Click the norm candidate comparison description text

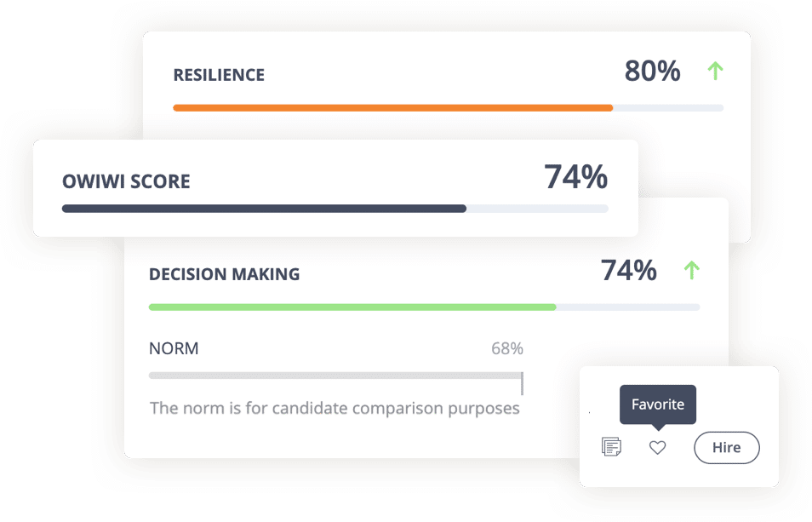coord(335,408)
